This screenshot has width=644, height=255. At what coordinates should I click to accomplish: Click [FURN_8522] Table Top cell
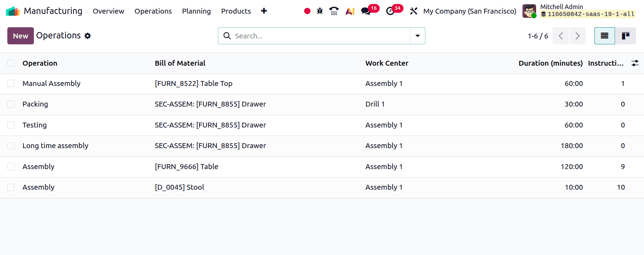[193, 83]
